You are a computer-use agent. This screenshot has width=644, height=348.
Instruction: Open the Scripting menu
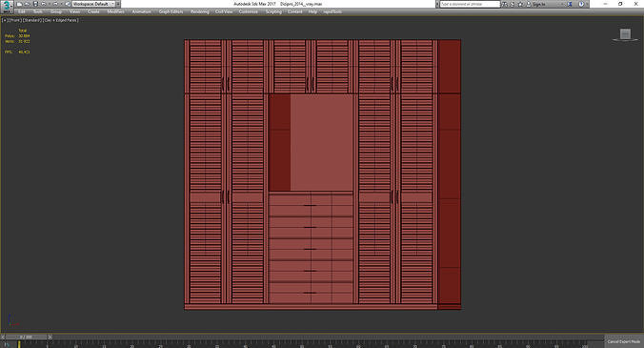tap(274, 11)
